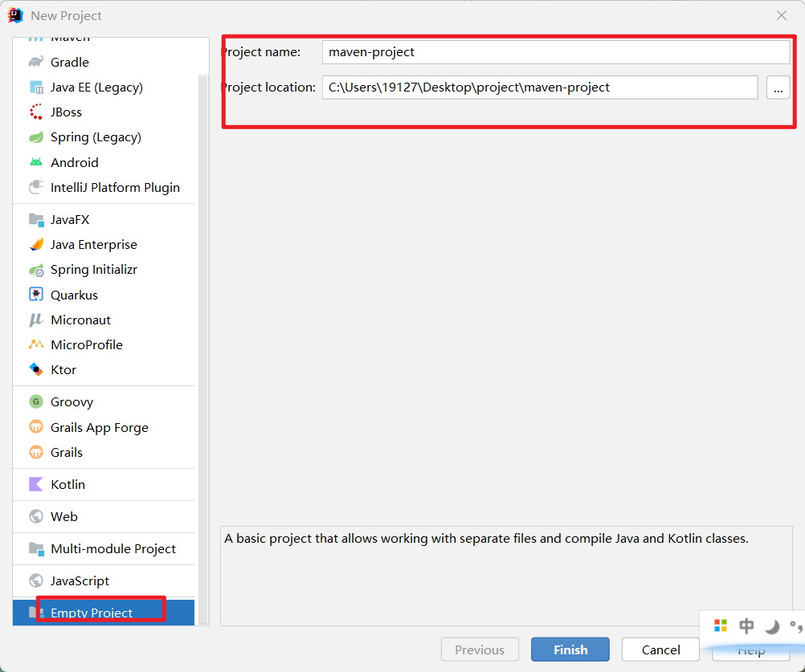Choose Java EE (Legacy) in the list
This screenshot has width=805, height=672.
[x=104, y=88]
